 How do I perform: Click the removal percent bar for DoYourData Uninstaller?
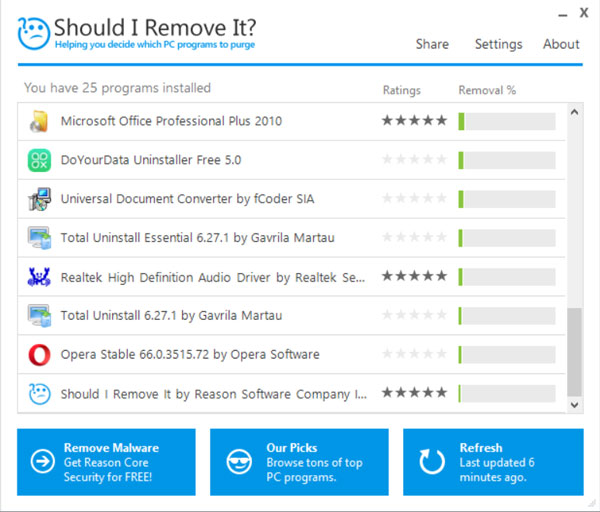tap(507, 160)
